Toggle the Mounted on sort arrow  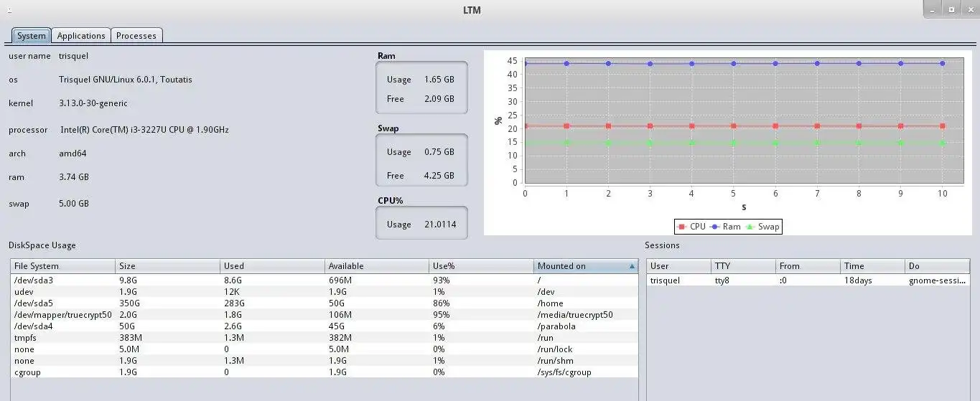coord(632,266)
